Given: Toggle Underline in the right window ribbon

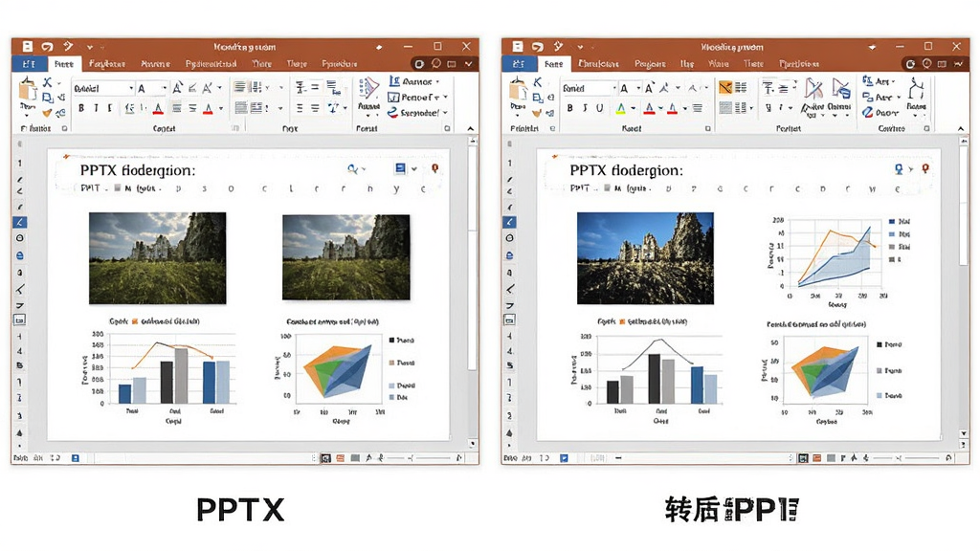Looking at the screenshot, I should coord(599,108).
